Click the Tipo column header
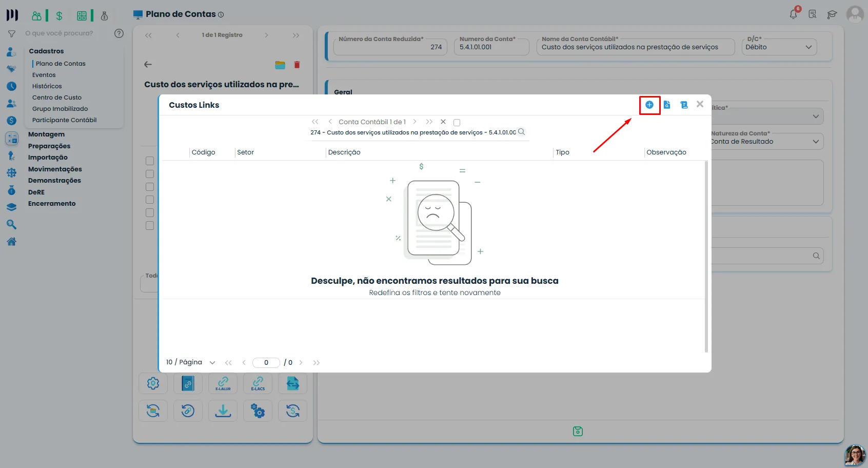This screenshot has width=868, height=468. pyautogui.click(x=563, y=152)
